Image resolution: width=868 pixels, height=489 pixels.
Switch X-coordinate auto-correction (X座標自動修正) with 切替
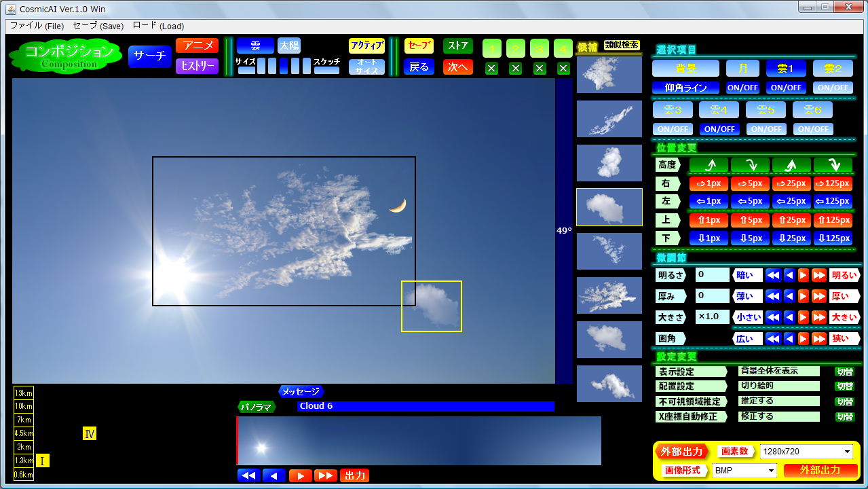point(845,416)
